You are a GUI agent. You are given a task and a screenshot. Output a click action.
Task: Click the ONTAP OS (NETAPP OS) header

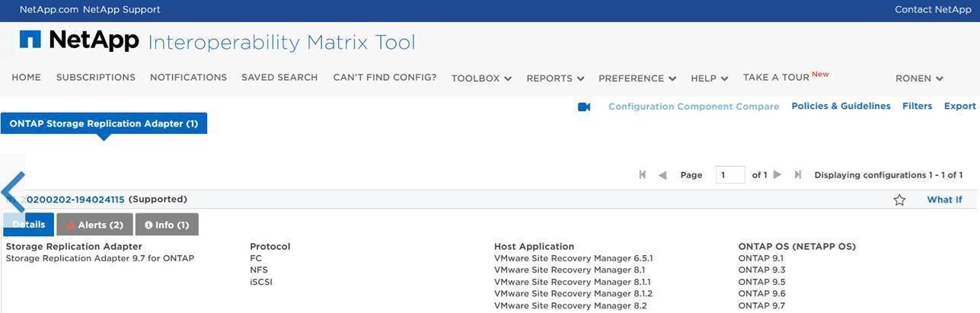[797, 247]
